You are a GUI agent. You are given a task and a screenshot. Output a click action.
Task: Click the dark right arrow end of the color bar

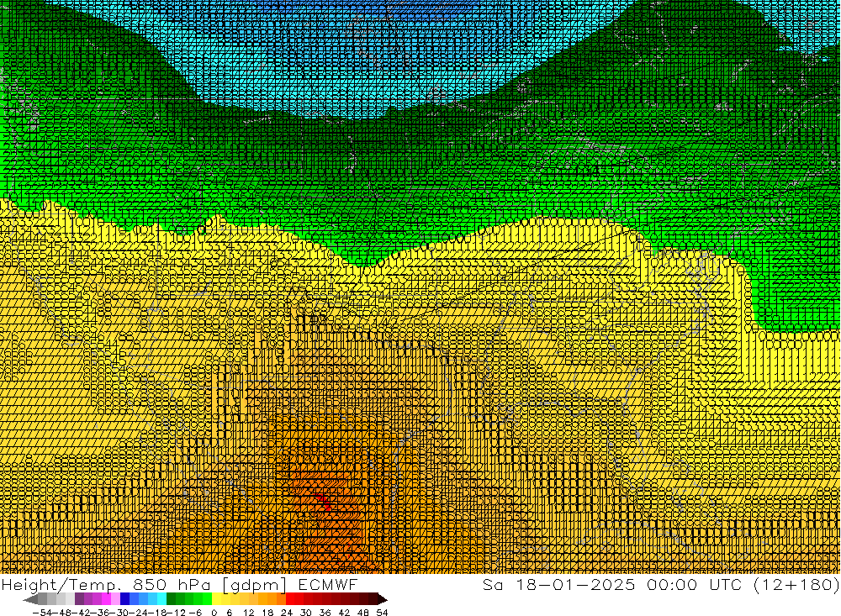[383, 599]
